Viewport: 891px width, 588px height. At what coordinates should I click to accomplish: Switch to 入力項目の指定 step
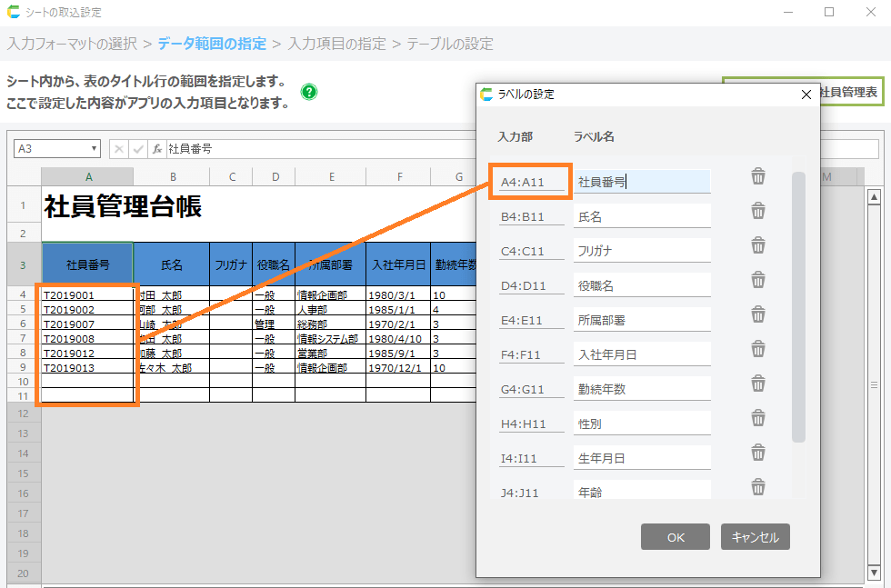(x=336, y=44)
